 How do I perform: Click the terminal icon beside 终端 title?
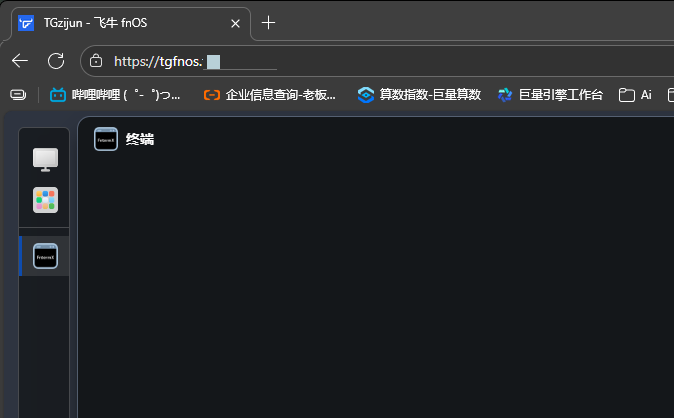(x=106, y=139)
